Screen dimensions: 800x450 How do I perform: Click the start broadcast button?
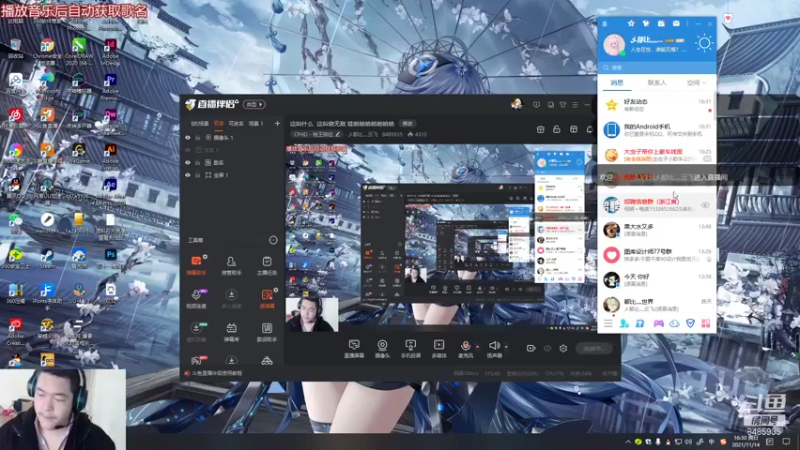tap(594, 348)
